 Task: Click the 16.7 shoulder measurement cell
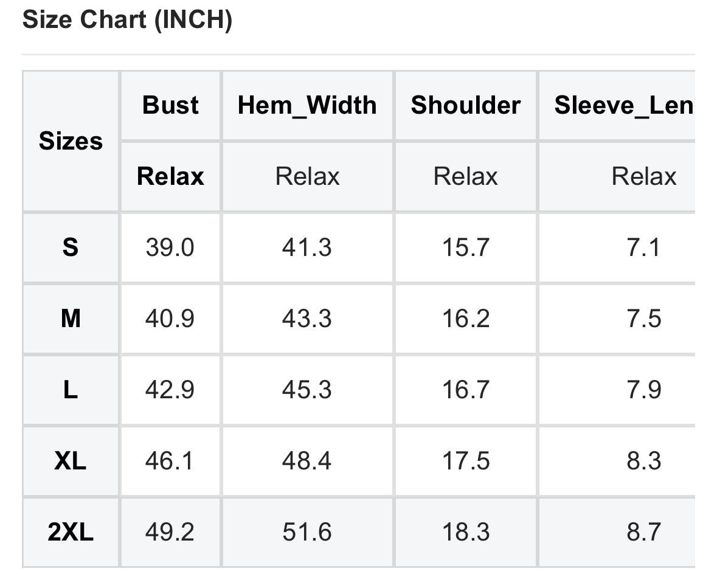tap(465, 390)
